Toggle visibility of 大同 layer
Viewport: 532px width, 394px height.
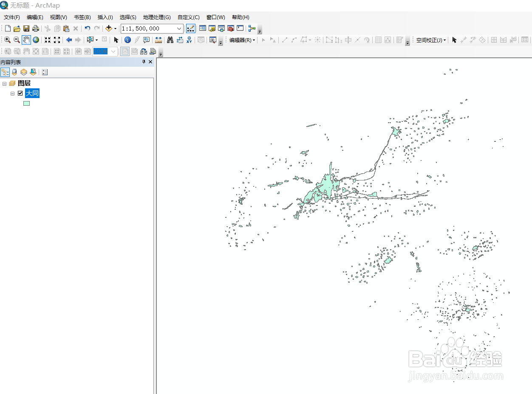pyautogui.click(x=20, y=93)
